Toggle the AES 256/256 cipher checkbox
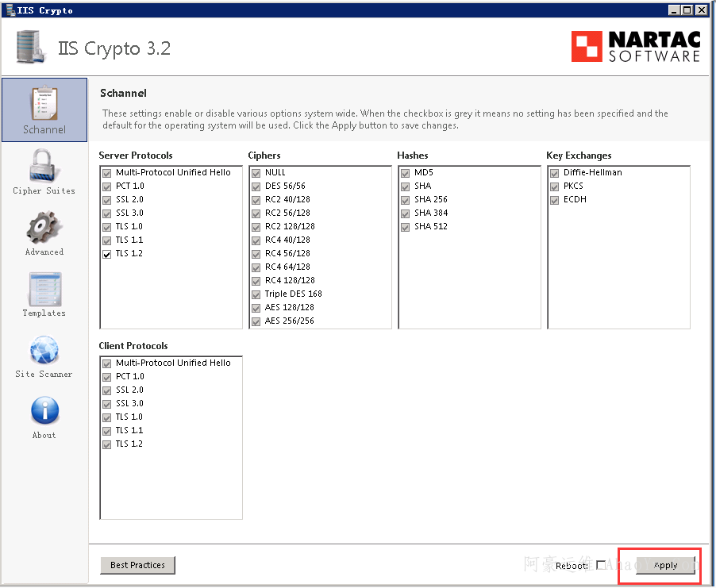716x588 pixels. (x=256, y=321)
